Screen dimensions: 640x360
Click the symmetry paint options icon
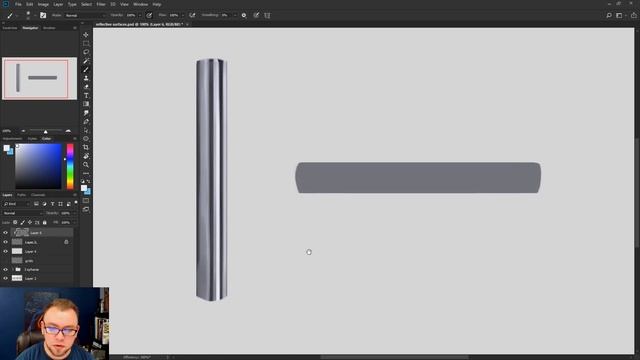pyautogui.click(x=267, y=15)
